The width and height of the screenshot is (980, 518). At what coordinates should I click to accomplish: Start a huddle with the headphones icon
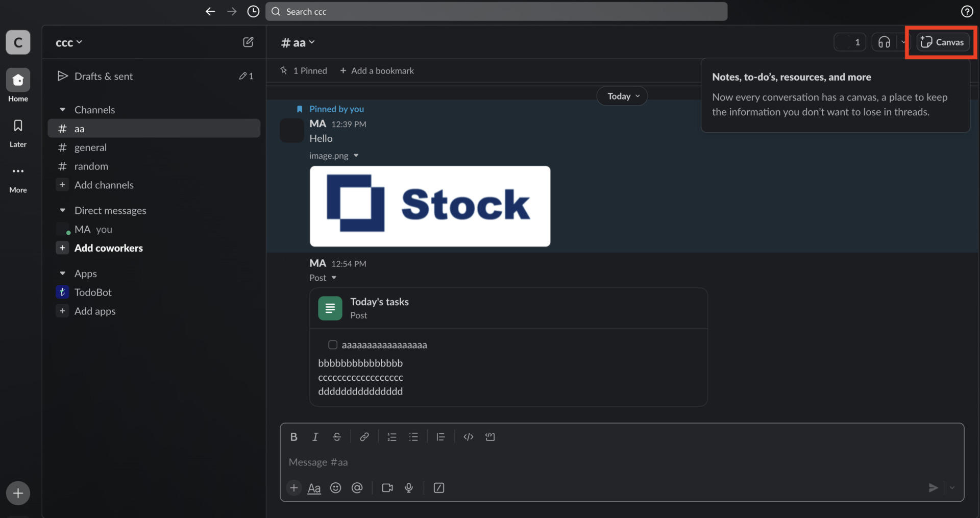coord(885,42)
